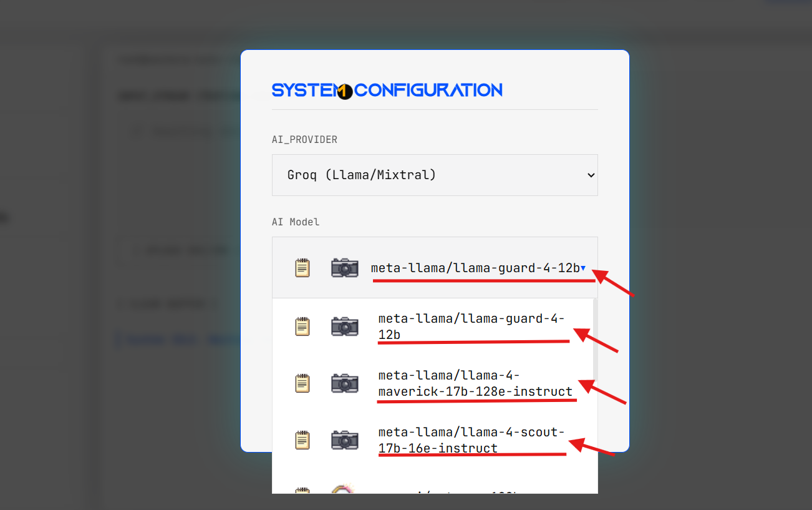
Task: Click the camera icon beside llama-4-maverick-17b-128e-instruct
Action: coord(344,383)
